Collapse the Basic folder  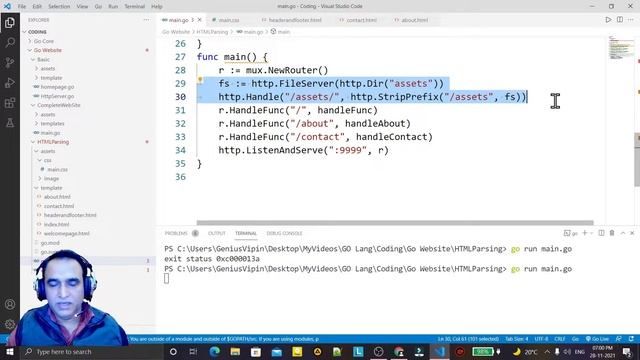(40, 59)
